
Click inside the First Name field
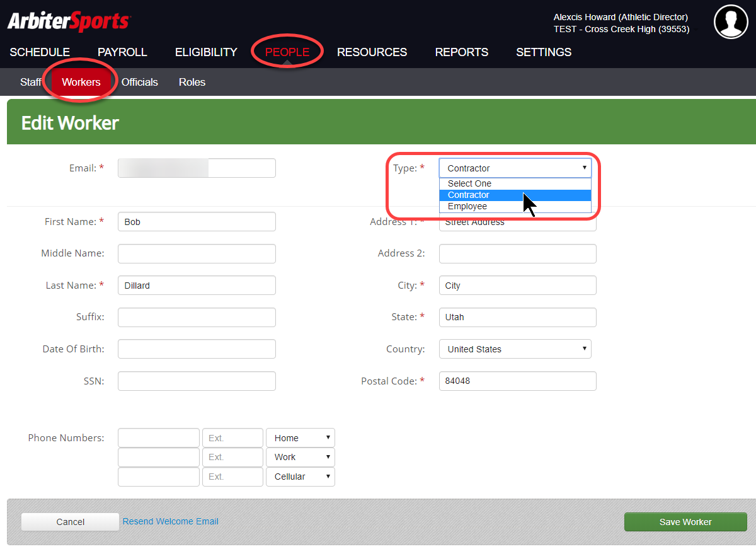coord(196,221)
